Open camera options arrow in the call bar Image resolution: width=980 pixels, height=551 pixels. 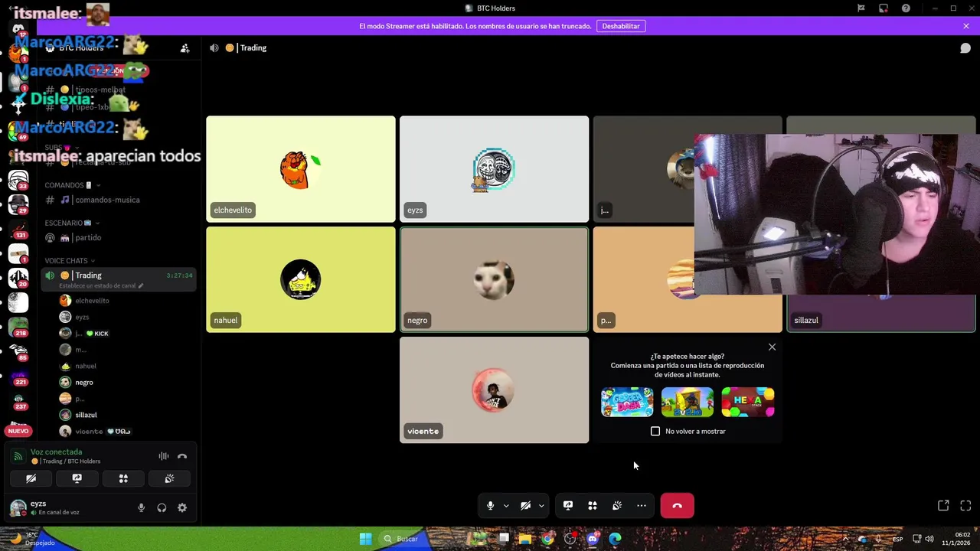541,506
